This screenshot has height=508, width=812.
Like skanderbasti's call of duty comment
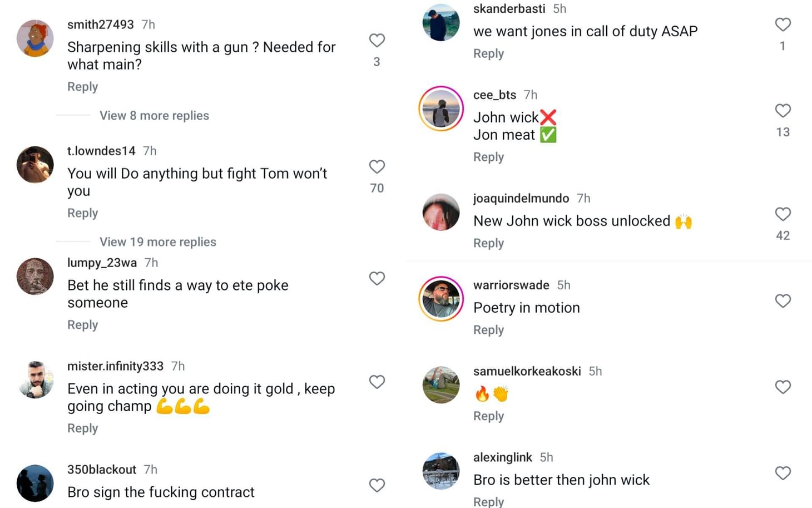coord(783,24)
